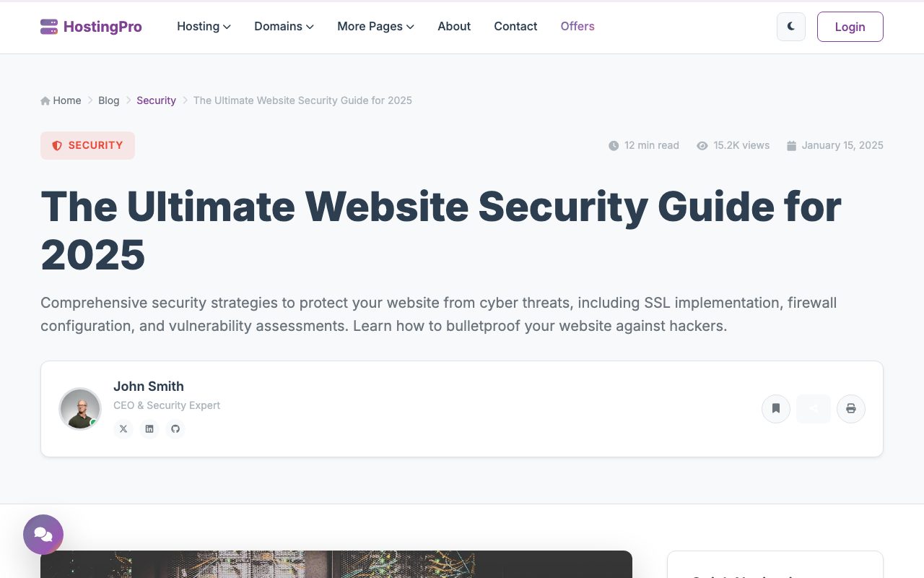Expand the More Pages dropdown
Image resolution: width=924 pixels, height=578 pixels.
[375, 27]
